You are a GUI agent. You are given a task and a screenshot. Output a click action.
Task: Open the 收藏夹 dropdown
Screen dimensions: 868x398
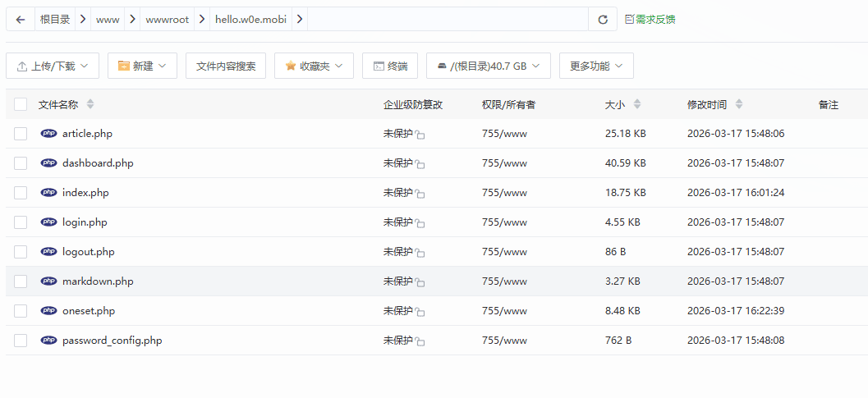[x=314, y=66]
